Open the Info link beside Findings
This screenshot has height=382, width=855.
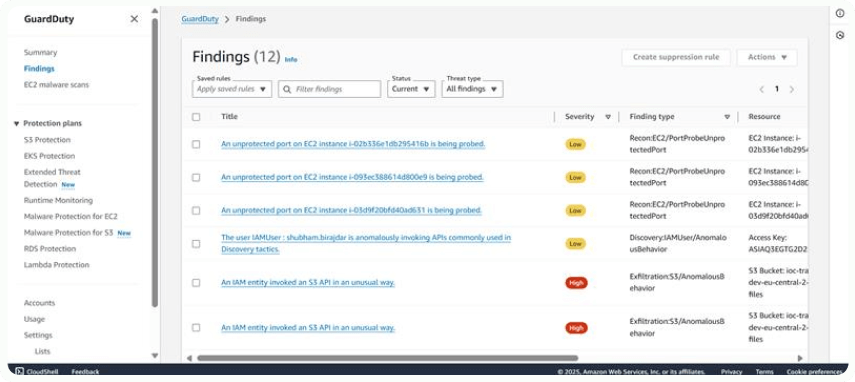[291, 59]
